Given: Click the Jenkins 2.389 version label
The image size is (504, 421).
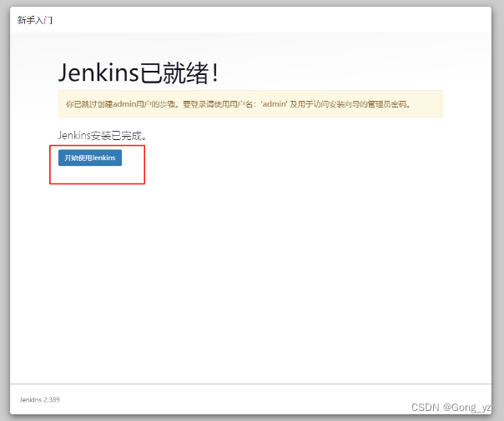Looking at the screenshot, I should (x=40, y=400).
